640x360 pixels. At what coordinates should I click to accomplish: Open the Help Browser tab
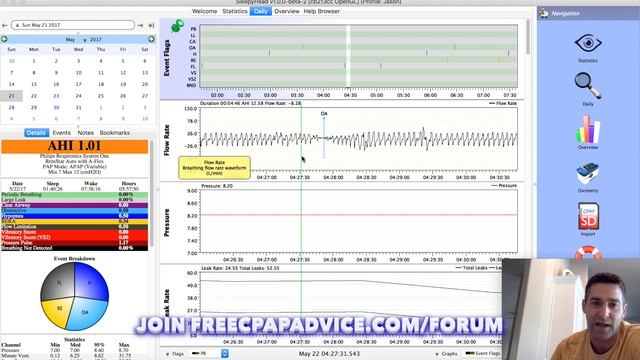322,11
